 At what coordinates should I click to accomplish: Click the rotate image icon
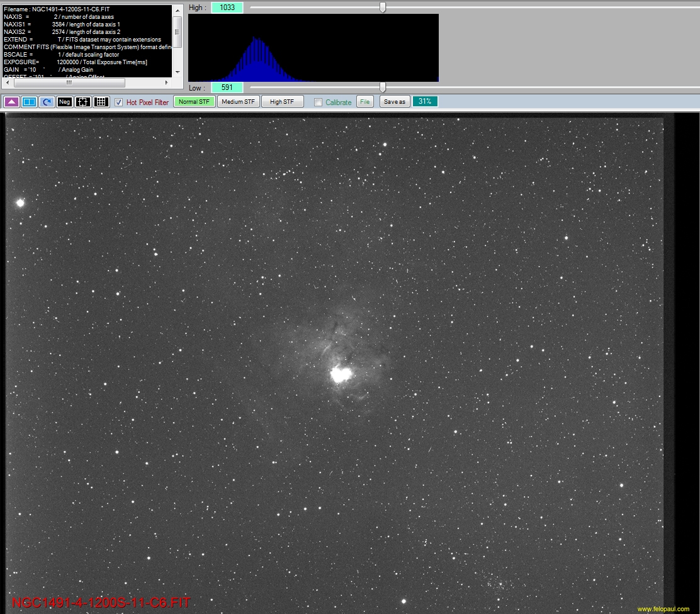click(x=47, y=102)
